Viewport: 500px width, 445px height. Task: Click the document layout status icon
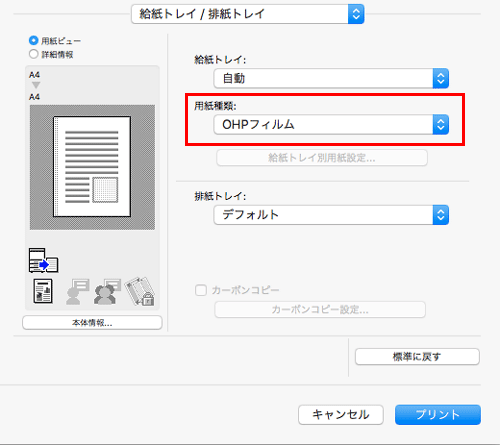pyautogui.click(x=43, y=291)
